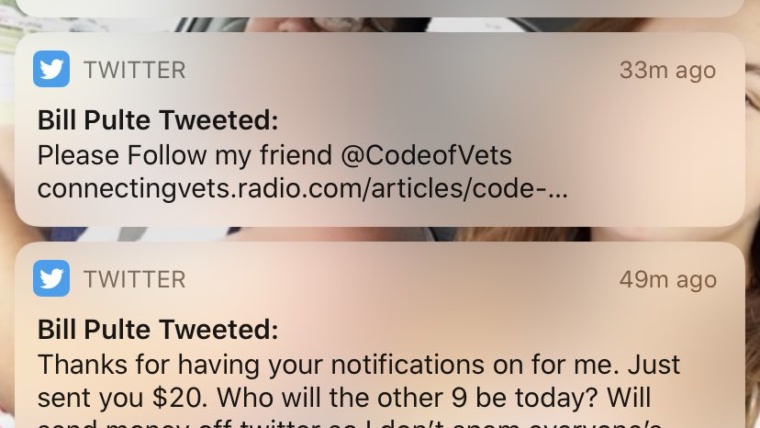This screenshot has width=760, height=428.
Task: Tap the cut-off last line of $20 tweet
Action: (349, 424)
